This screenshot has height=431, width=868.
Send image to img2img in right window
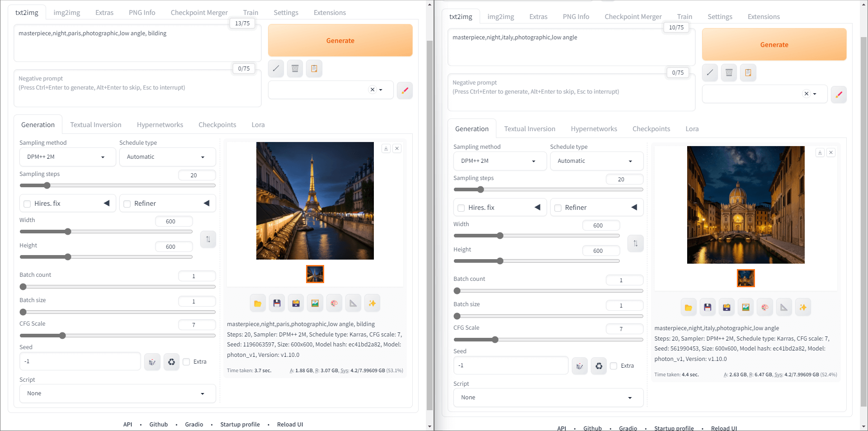click(746, 308)
